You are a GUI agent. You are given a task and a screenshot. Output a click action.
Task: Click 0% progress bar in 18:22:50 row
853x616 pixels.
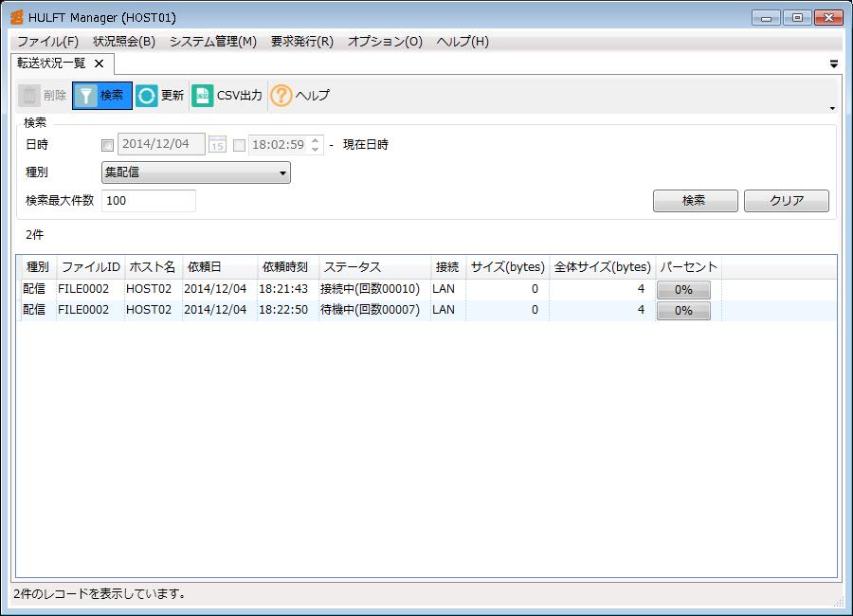(x=683, y=311)
